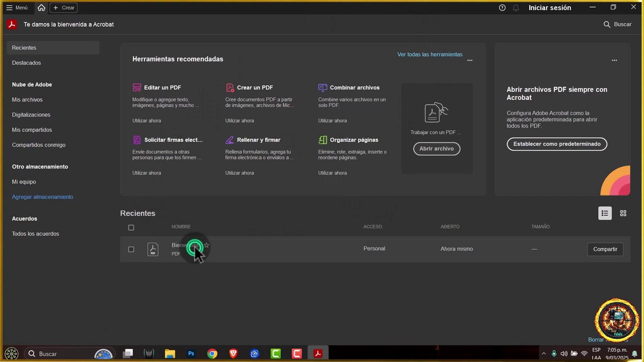Expand hidden system tray icons chevron
The image size is (644, 362).
(x=543, y=353)
